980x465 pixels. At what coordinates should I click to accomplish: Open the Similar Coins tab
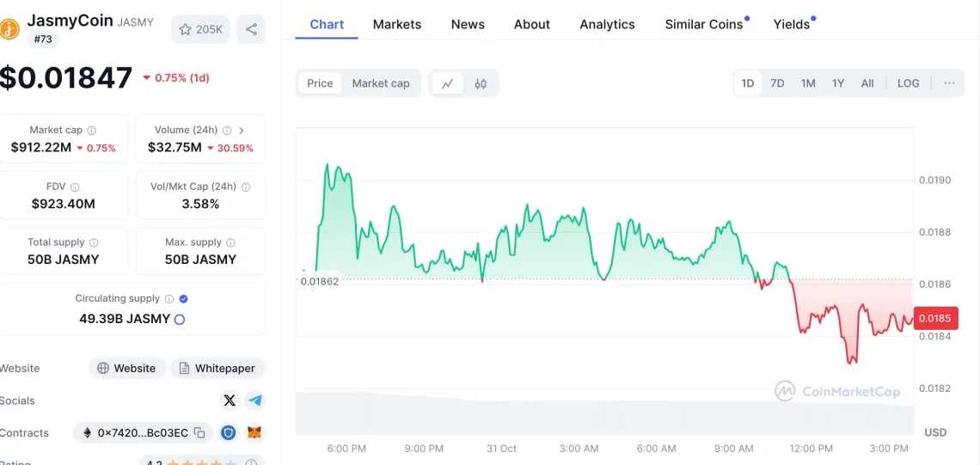pyautogui.click(x=704, y=24)
